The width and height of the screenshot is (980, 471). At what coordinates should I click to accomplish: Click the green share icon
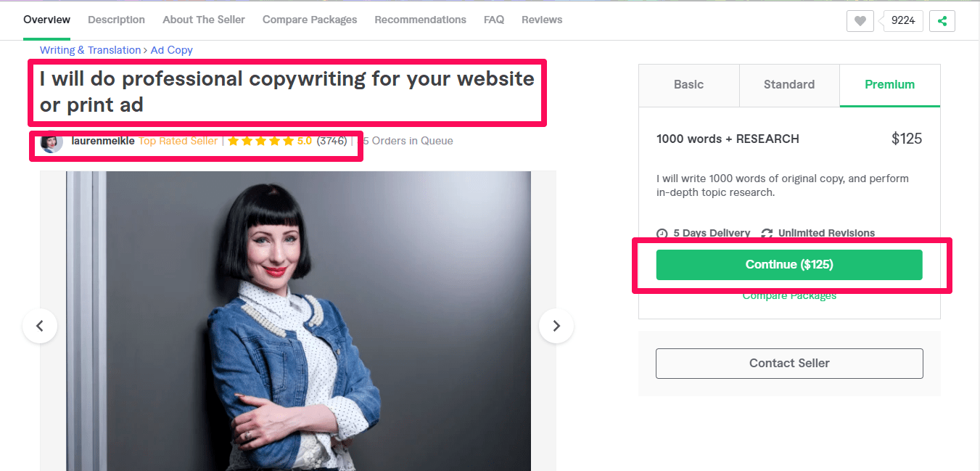(x=942, y=21)
